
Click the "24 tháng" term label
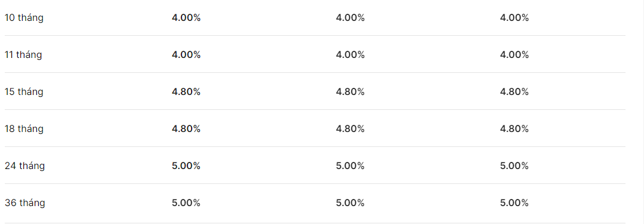24,166
